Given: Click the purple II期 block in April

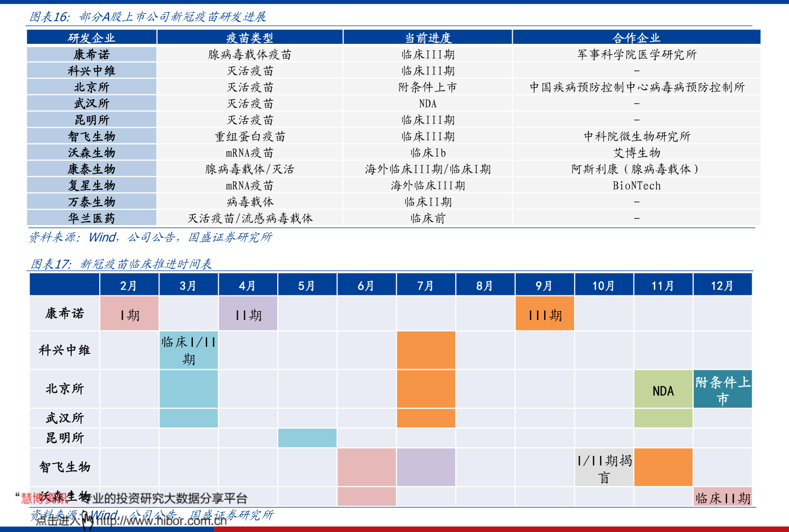Looking at the screenshot, I should (248, 313).
